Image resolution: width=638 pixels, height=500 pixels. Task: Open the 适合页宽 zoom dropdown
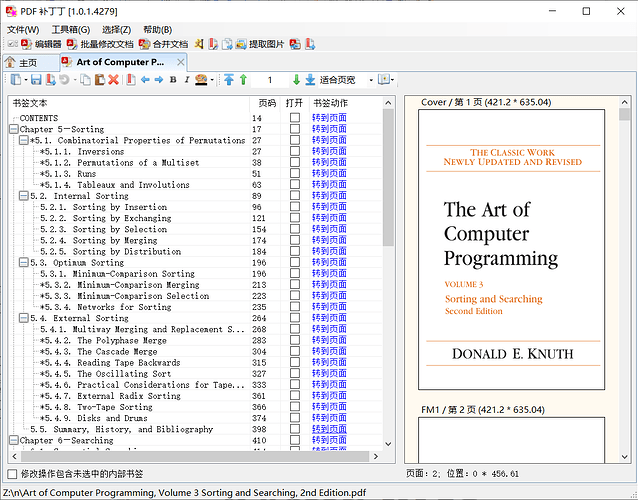[371, 80]
